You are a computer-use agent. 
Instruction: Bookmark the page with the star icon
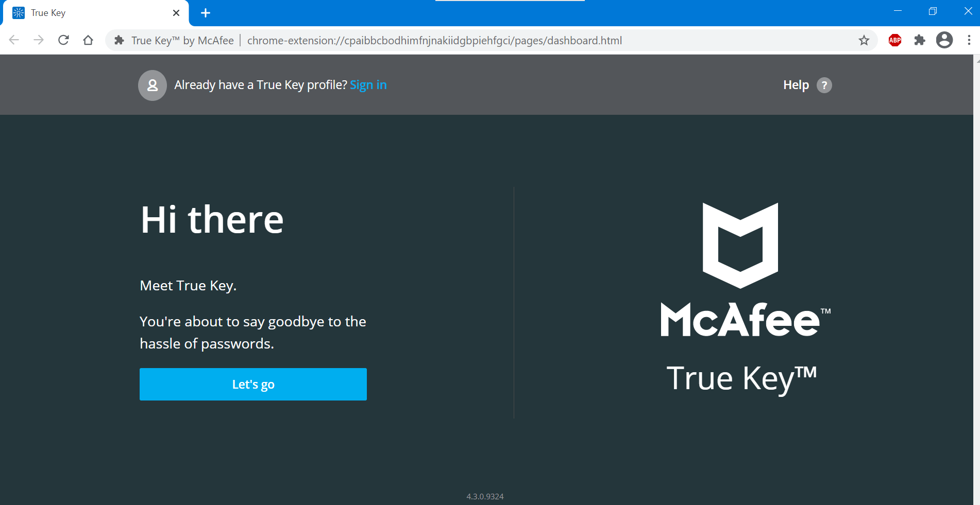pyautogui.click(x=863, y=40)
